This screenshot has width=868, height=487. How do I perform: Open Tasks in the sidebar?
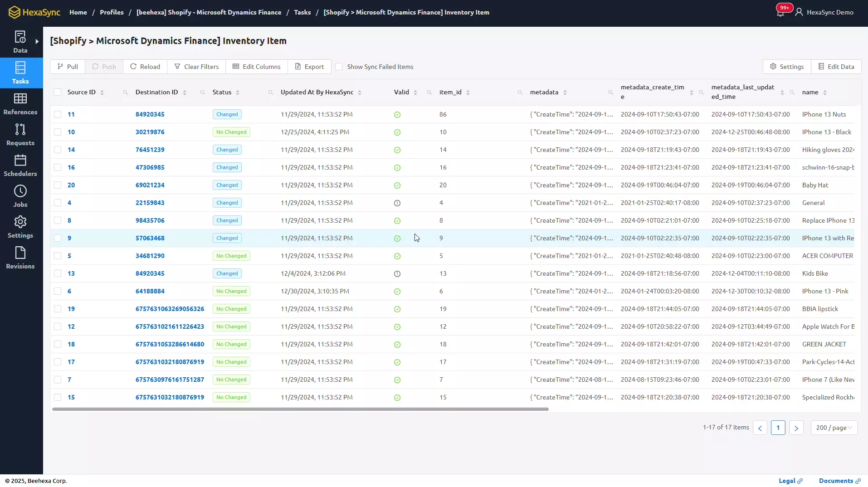pos(20,73)
